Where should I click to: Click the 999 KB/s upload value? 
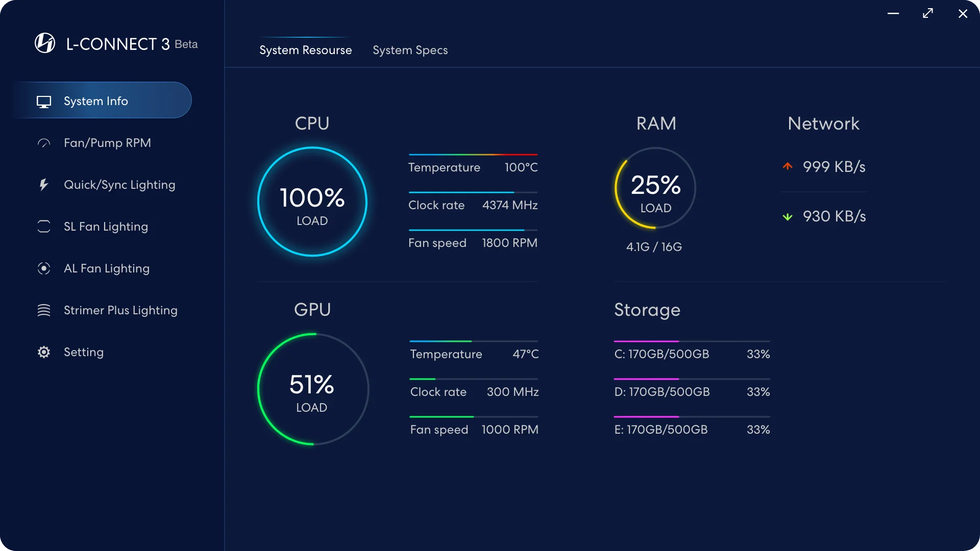coord(834,167)
